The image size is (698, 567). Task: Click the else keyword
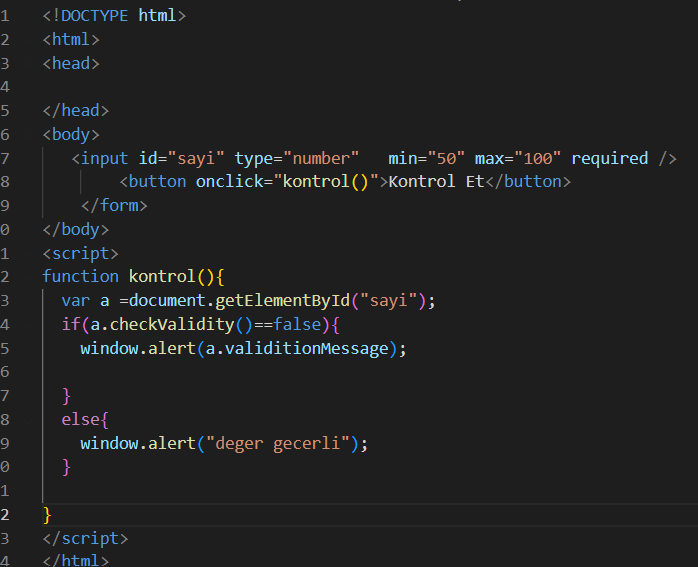[80, 420]
